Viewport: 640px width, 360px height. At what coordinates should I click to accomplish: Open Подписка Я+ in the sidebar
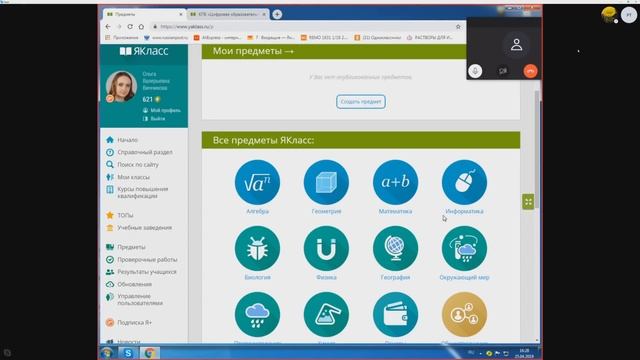[129, 322]
